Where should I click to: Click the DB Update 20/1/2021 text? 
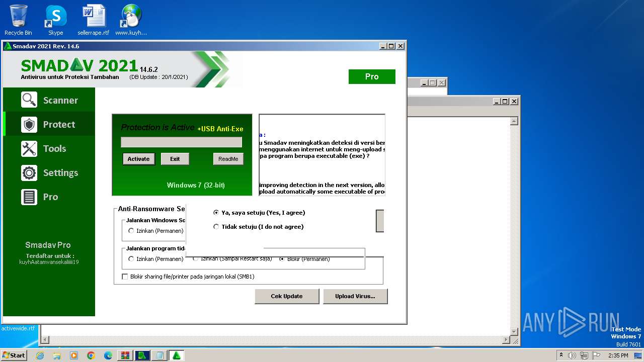tap(158, 77)
